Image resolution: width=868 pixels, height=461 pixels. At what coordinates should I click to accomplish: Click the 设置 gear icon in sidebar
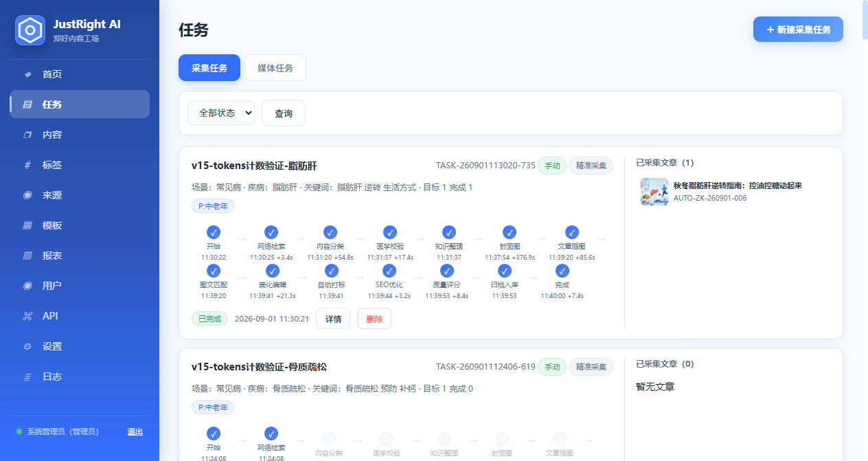click(27, 346)
